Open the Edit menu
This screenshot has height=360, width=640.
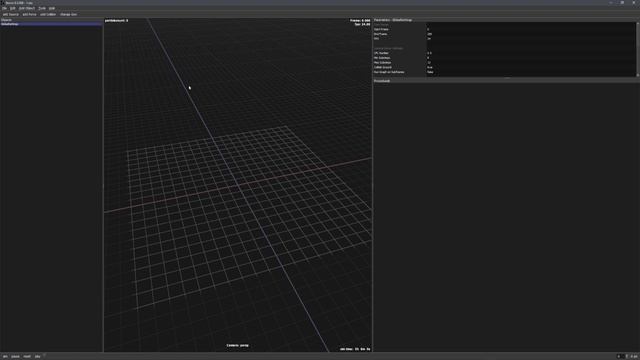click(13, 8)
